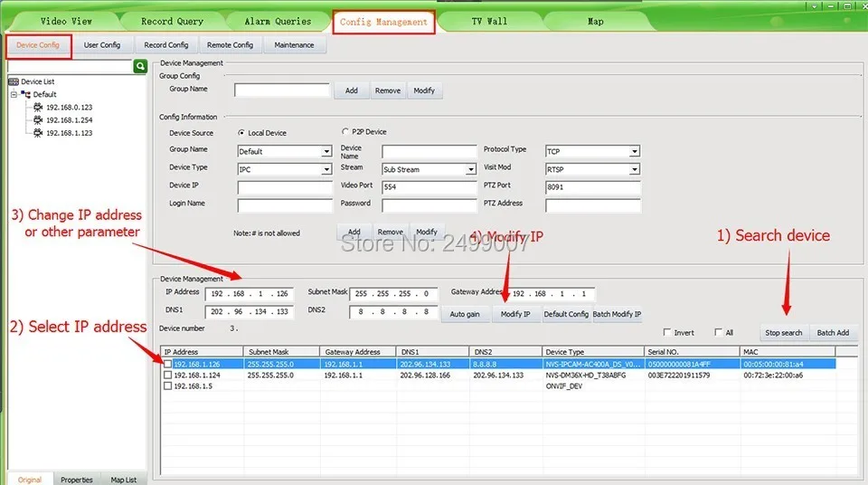
Task: Switch to the Properties bottom tab
Action: pos(77,480)
